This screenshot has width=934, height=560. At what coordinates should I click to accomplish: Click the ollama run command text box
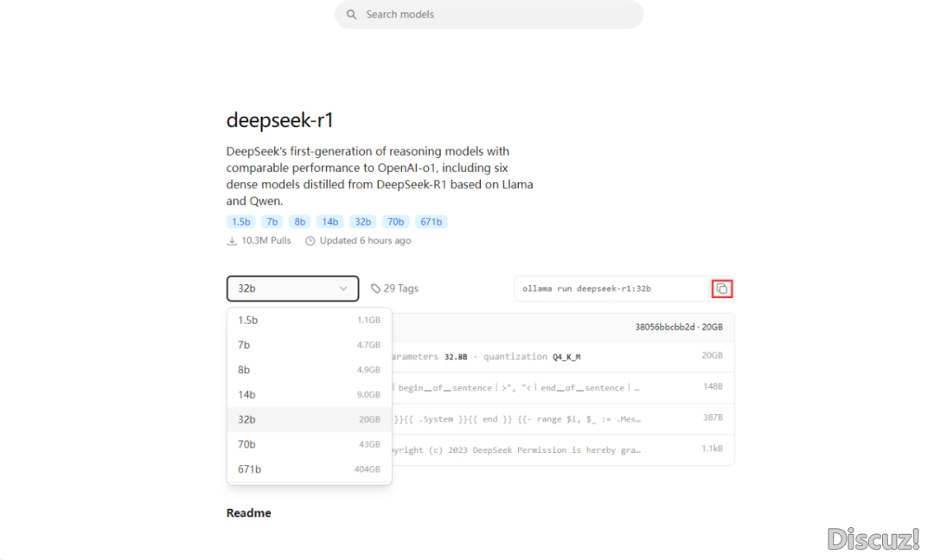[610, 289]
